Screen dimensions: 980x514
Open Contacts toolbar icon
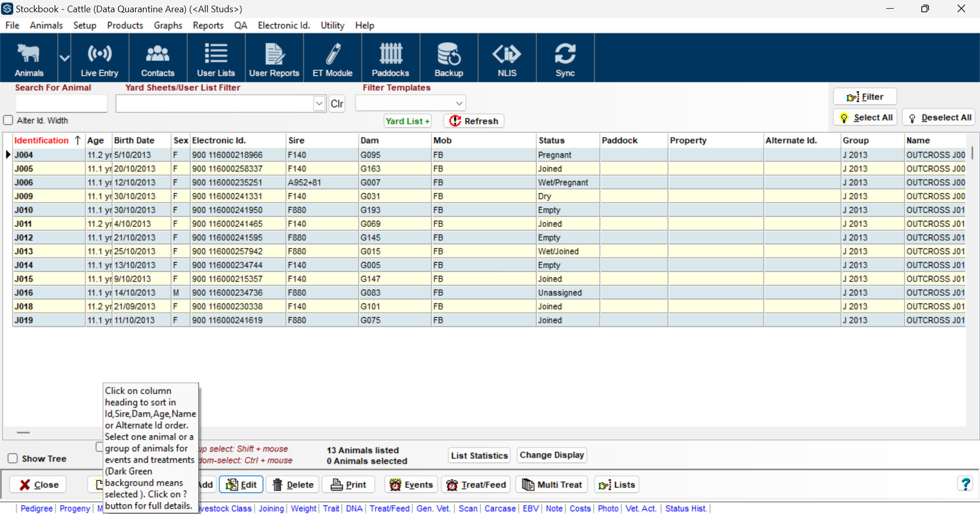pyautogui.click(x=158, y=59)
